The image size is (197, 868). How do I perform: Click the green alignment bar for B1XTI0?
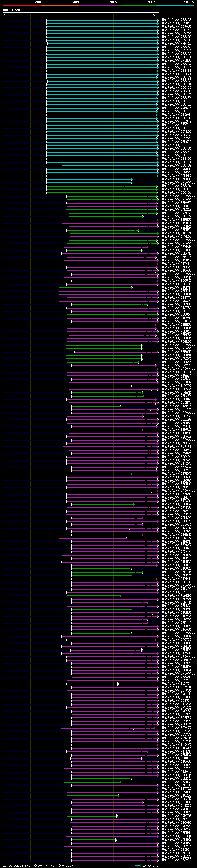point(93,684)
